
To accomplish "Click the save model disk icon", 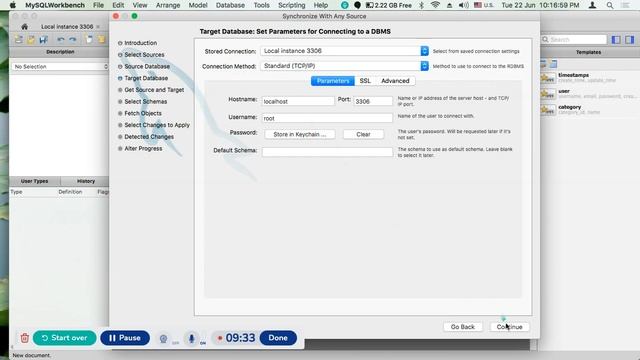I will click(x=43, y=39).
